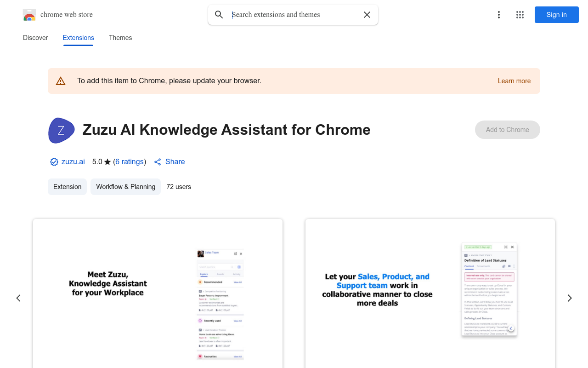Click the extension title heading
The image size is (588, 368).
click(x=226, y=130)
